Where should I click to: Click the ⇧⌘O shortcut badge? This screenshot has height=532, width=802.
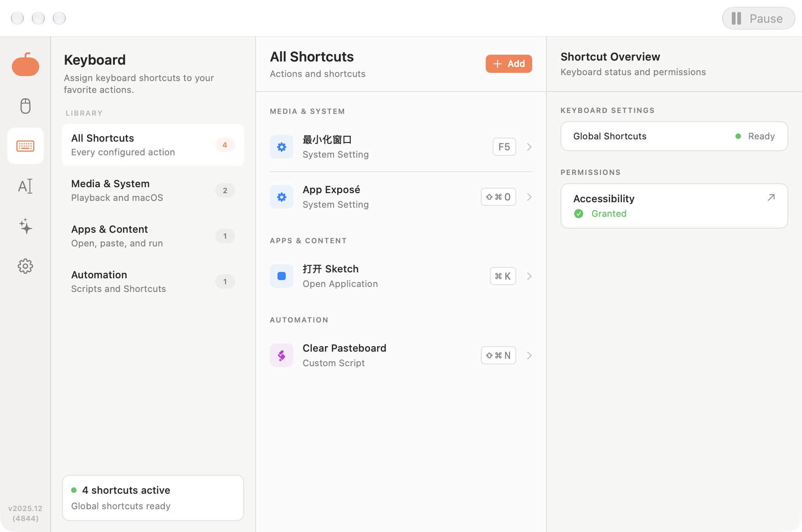499,197
